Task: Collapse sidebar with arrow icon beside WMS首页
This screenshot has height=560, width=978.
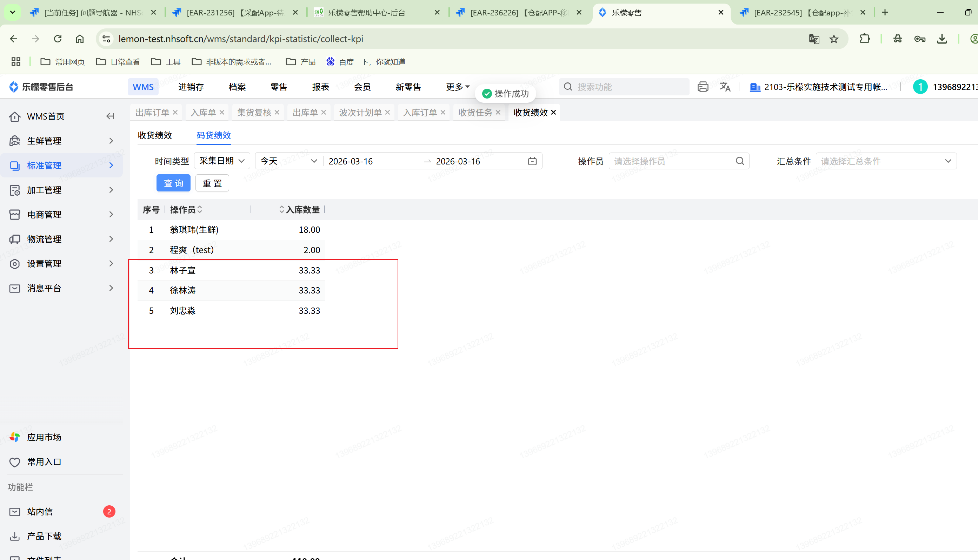Action: pyautogui.click(x=111, y=116)
